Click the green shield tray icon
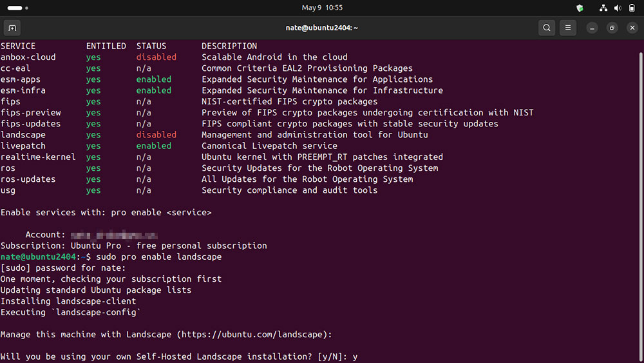The height and width of the screenshot is (363, 644). (x=580, y=8)
